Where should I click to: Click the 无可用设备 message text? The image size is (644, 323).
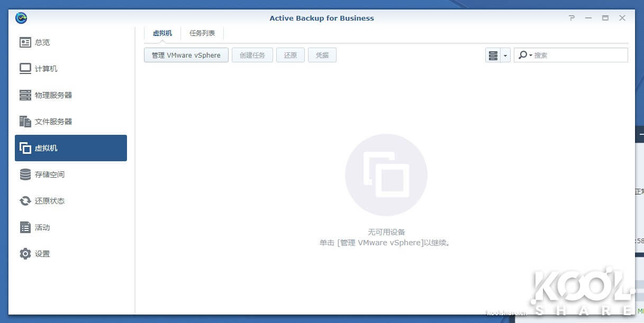(x=386, y=232)
